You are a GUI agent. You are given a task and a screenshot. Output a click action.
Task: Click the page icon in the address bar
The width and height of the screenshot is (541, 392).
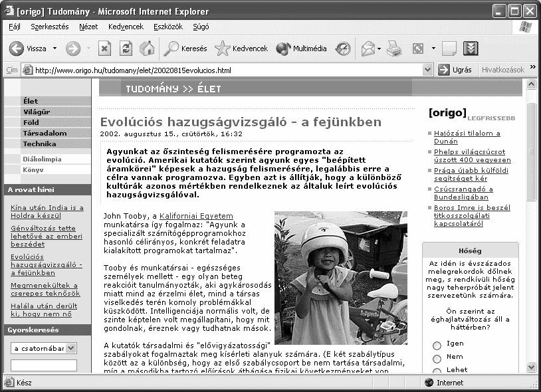(27, 70)
